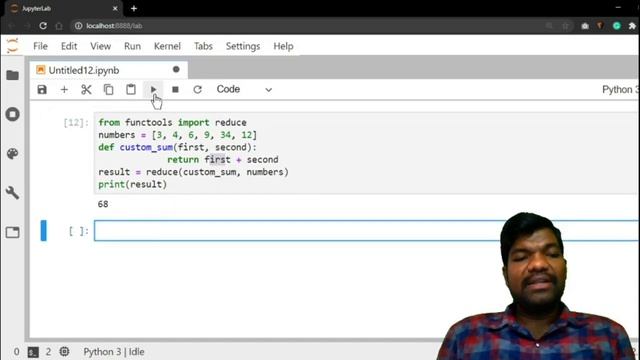Viewport: 640px width, 360px height.
Task: Click the terminal count status bar icon
Action: [x=33, y=352]
